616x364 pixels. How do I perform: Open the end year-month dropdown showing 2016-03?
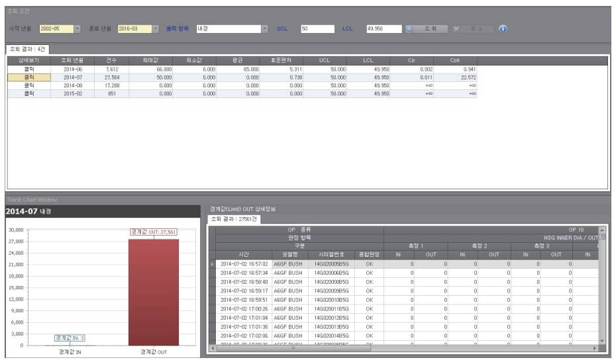(x=156, y=29)
